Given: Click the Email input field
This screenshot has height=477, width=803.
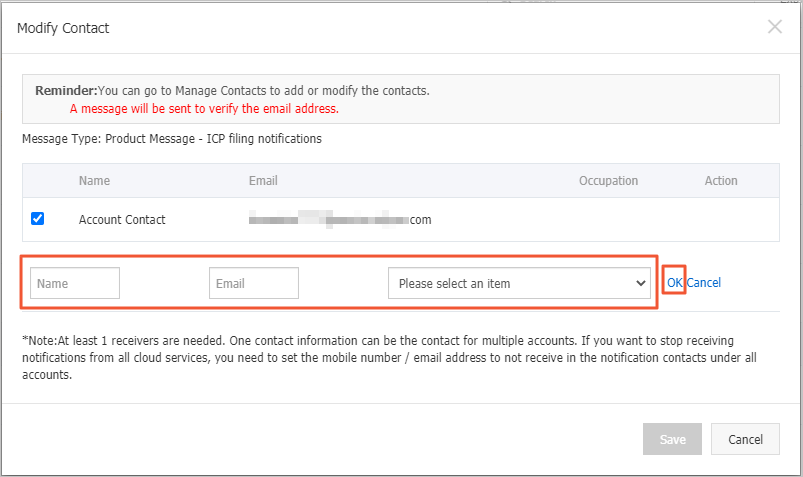Looking at the screenshot, I should 253,283.
